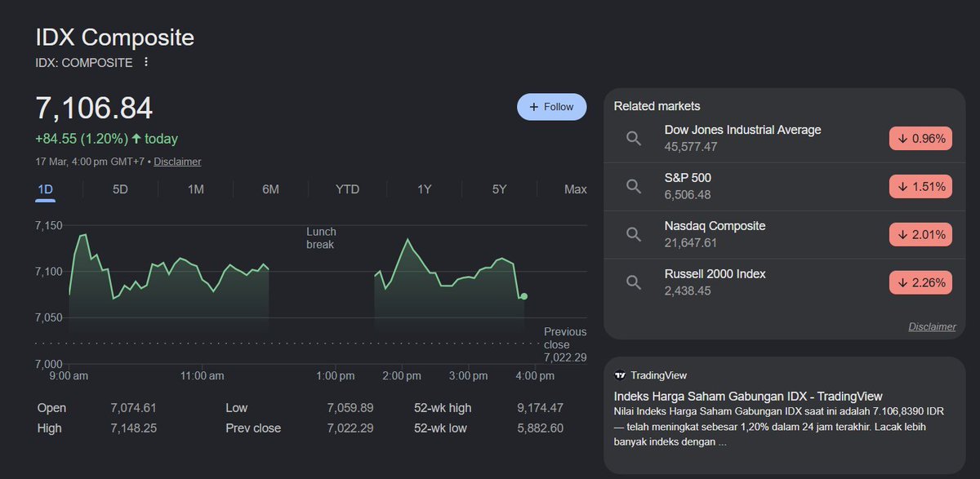Show the YTD chart range
Image resolution: width=980 pixels, height=479 pixels.
(x=347, y=189)
